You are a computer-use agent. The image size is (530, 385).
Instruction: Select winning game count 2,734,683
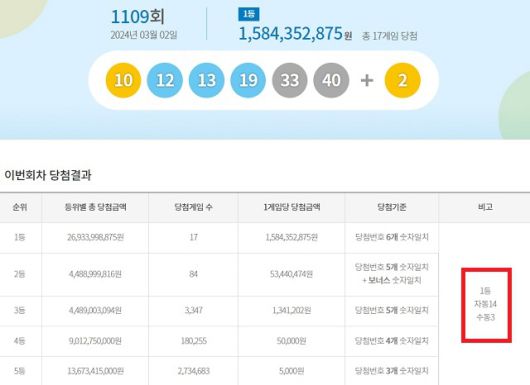193,371
